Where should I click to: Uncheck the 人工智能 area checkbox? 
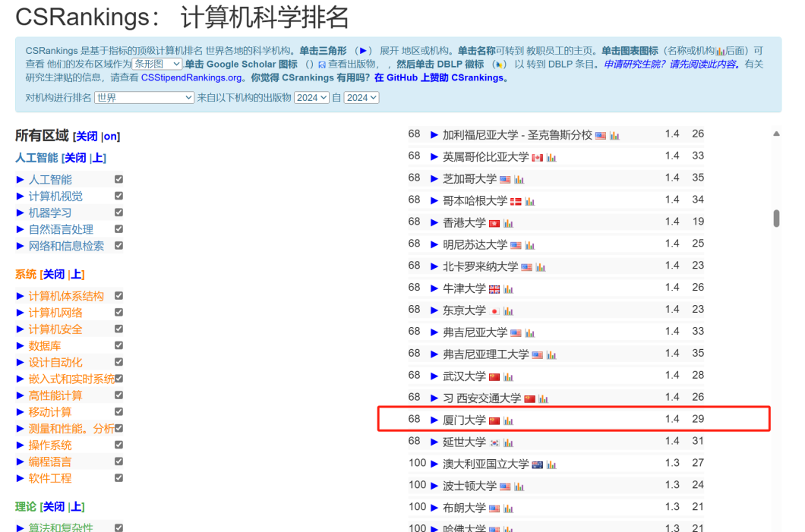118,179
